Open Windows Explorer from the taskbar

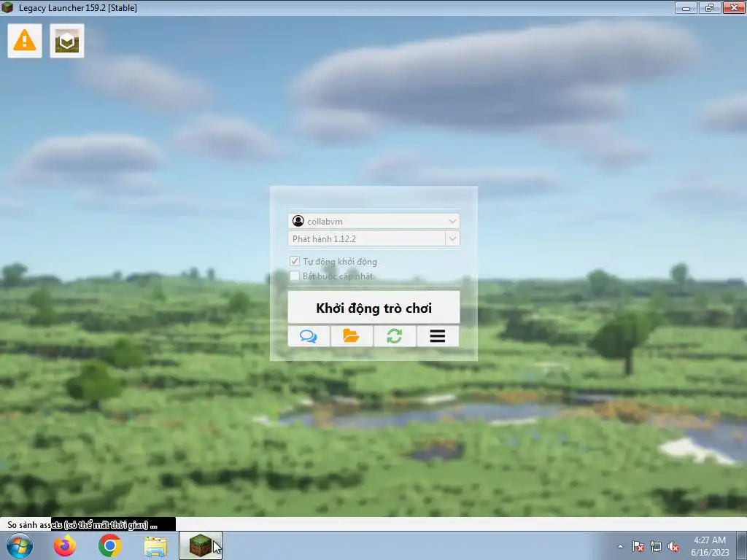coord(155,547)
